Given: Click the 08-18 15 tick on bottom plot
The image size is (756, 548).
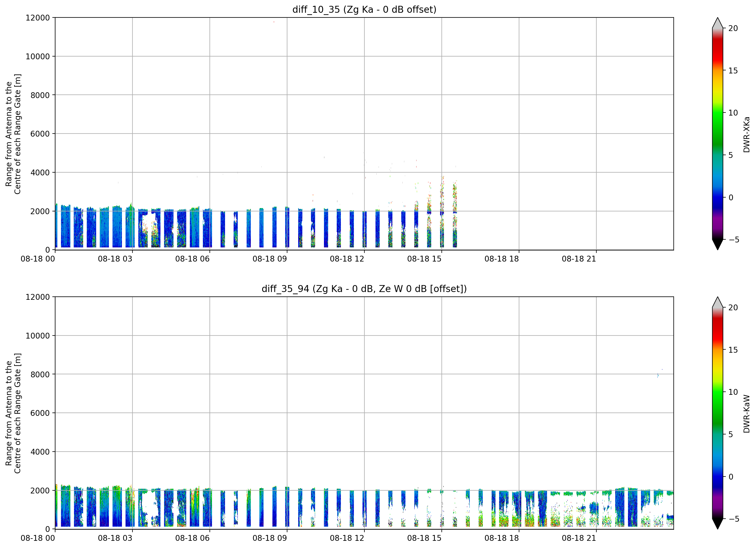Looking at the screenshot, I should tap(424, 538).
